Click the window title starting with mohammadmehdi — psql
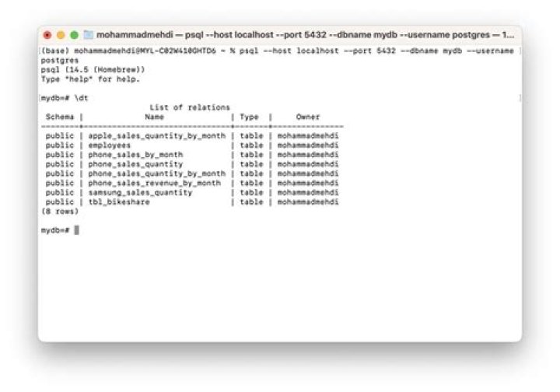The width and height of the screenshot is (560, 392). tap(303, 35)
